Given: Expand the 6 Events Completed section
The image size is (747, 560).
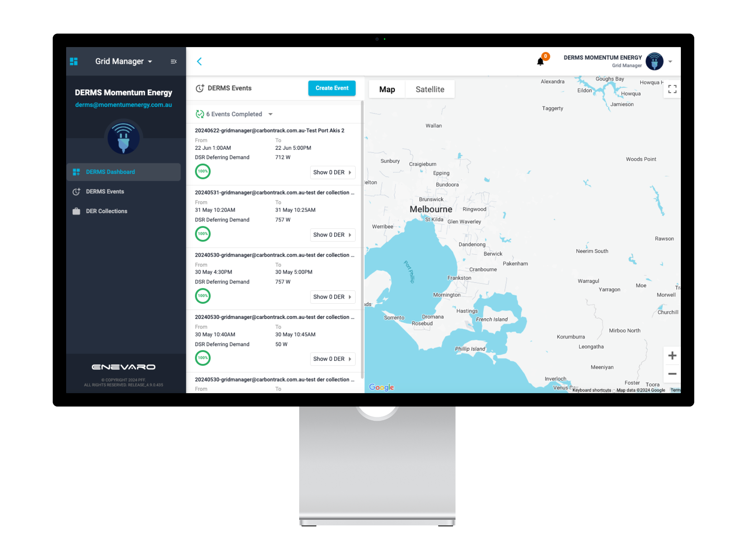Looking at the screenshot, I should [271, 114].
